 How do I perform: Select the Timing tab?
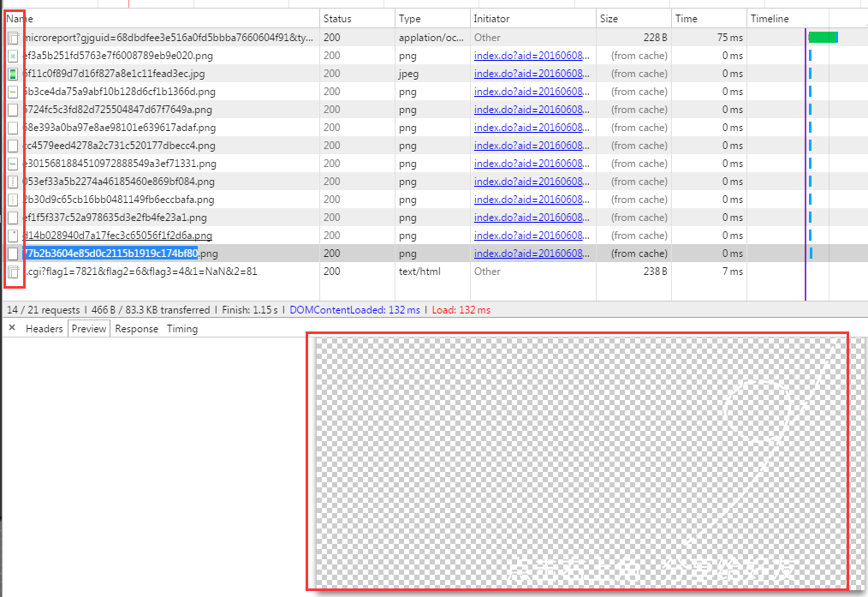coord(181,329)
